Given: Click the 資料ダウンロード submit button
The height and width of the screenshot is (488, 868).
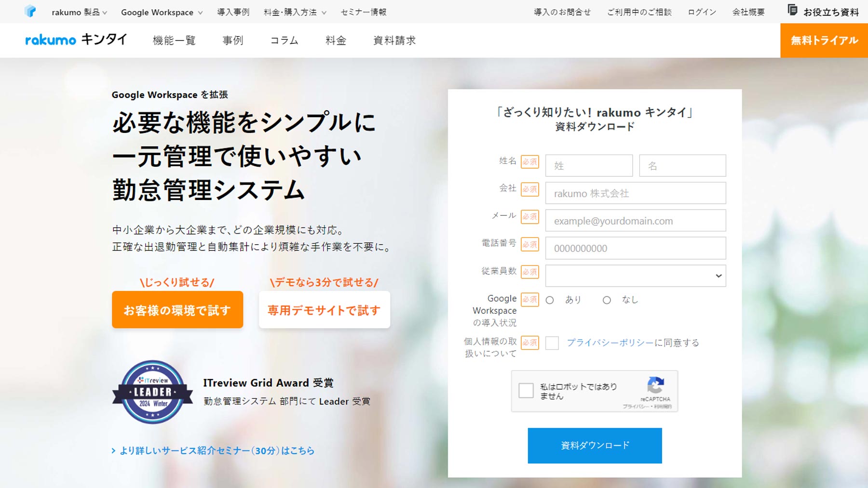Looking at the screenshot, I should pyautogui.click(x=595, y=446).
